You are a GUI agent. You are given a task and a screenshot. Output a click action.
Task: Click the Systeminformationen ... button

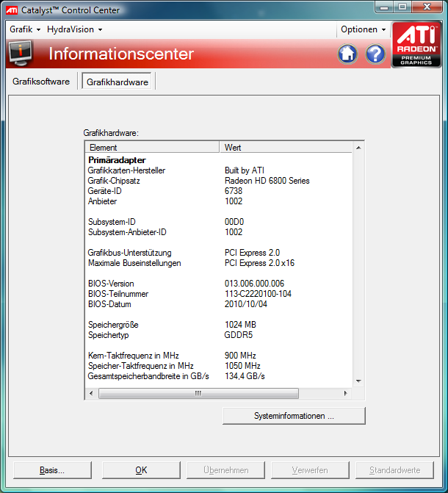[x=294, y=416]
